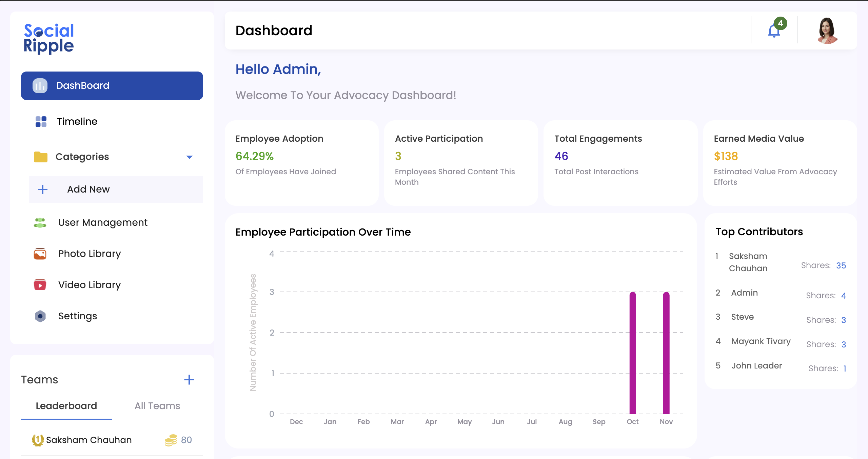Switch to the All Teams tab
Viewport: 868px width, 459px height.
(x=157, y=406)
